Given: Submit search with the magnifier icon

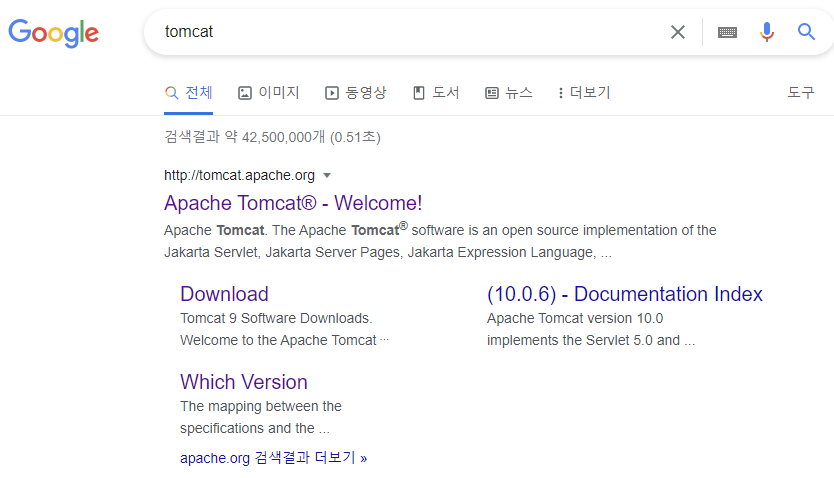Looking at the screenshot, I should tap(806, 32).
